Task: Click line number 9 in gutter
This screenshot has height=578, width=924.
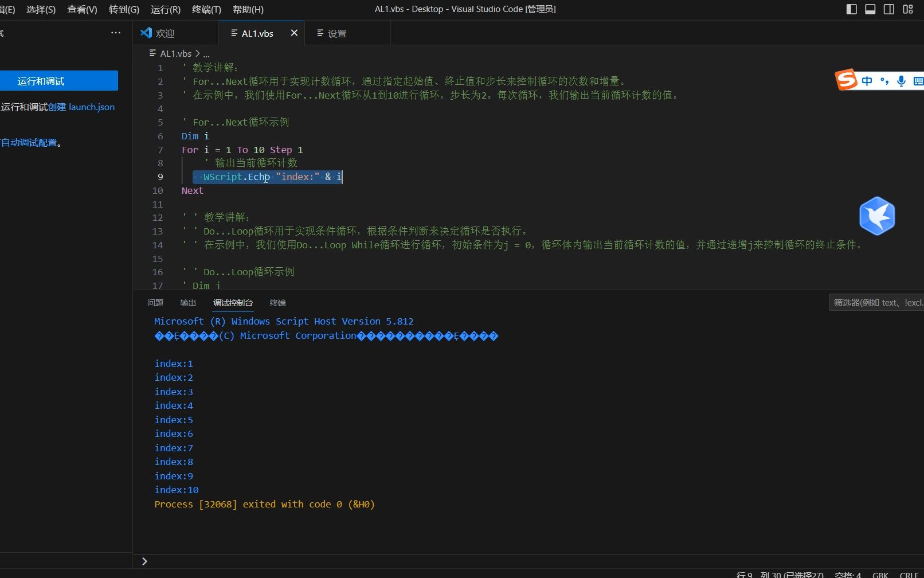Action: (160, 177)
